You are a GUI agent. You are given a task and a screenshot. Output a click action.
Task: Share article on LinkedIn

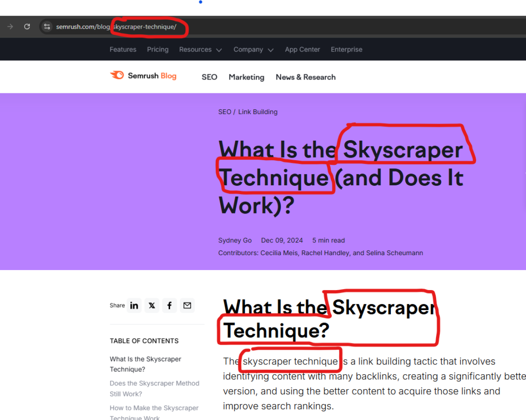click(x=134, y=306)
